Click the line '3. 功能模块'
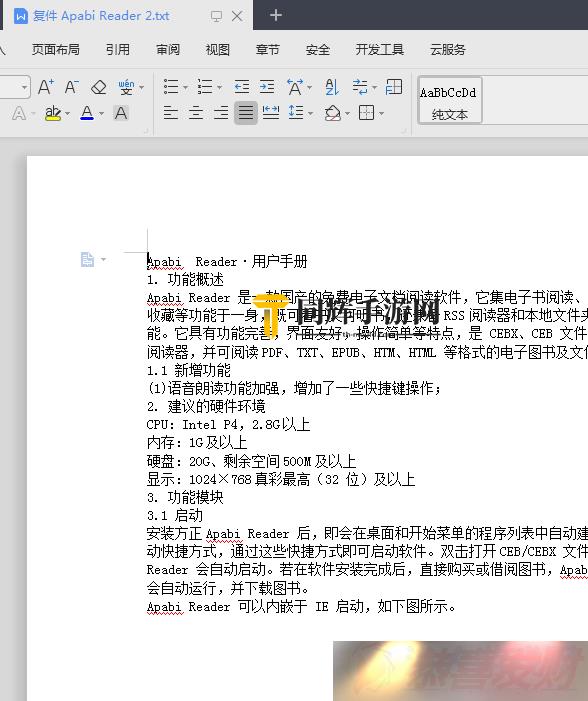The width and height of the screenshot is (588, 701). (x=185, y=497)
